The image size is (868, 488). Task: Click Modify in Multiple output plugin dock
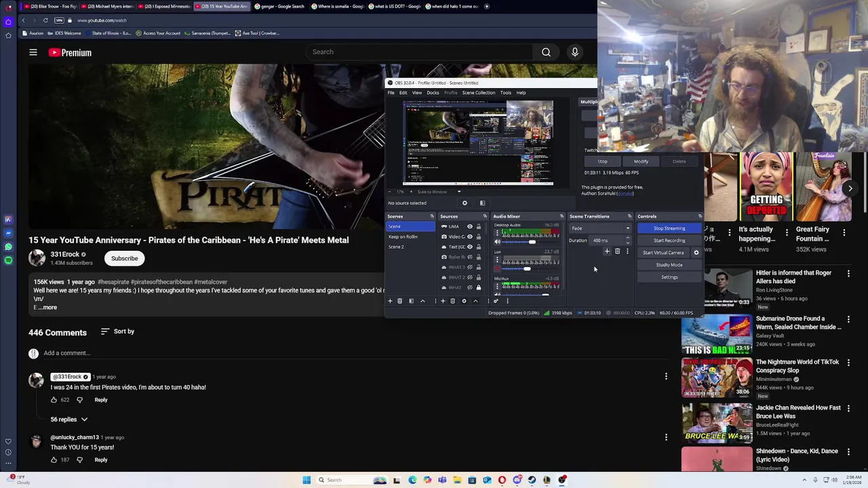[x=641, y=161]
